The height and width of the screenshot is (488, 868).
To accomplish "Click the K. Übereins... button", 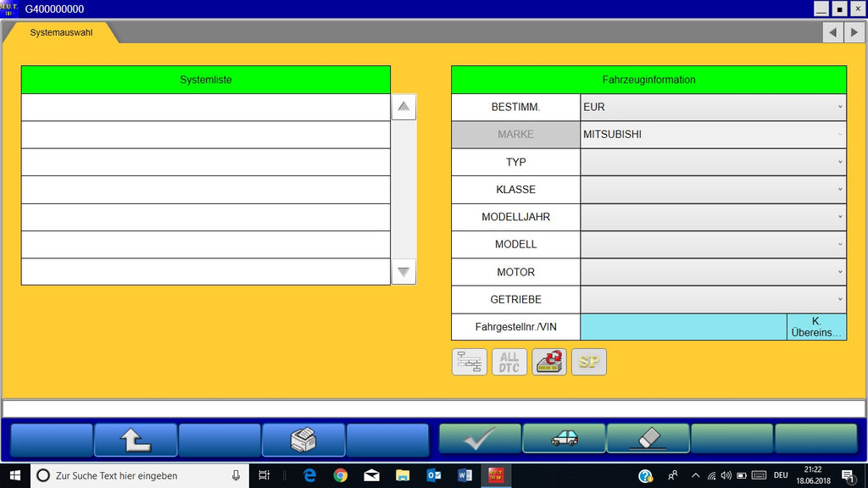I will [816, 326].
